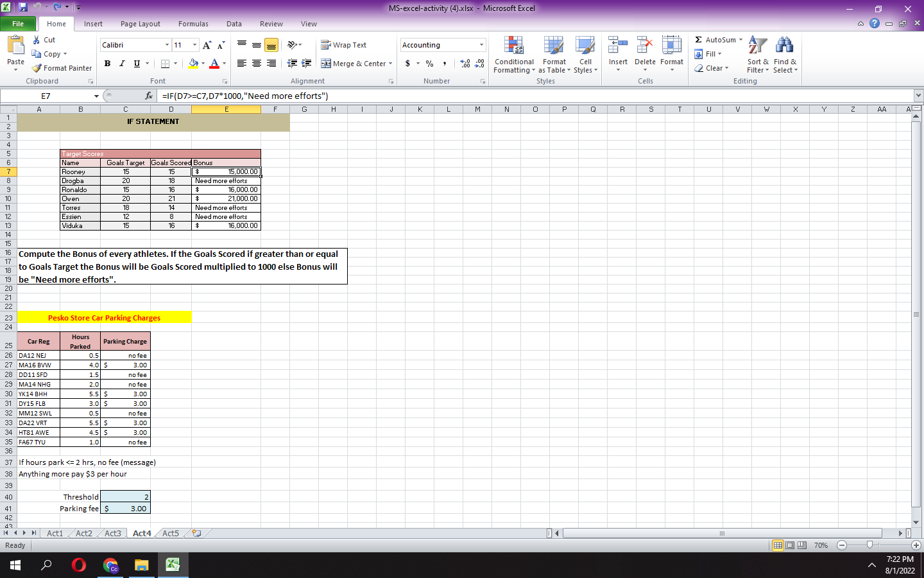The image size is (924, 578).
Task: Toggle center horizontal alignment
Action: tap(256, 64)
